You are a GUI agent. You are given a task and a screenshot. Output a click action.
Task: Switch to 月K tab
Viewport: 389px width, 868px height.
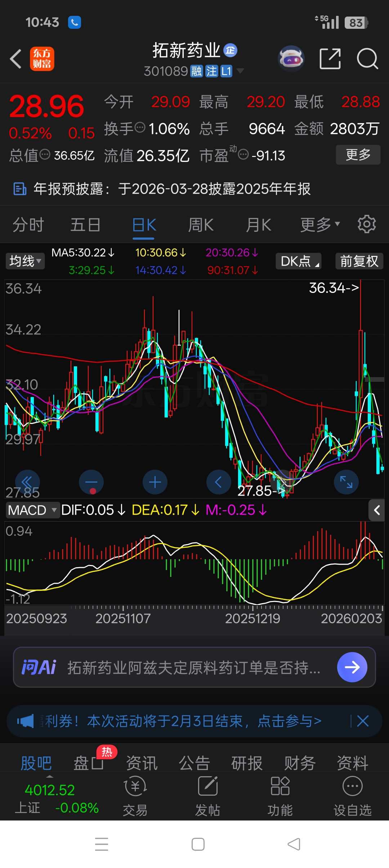259,225
